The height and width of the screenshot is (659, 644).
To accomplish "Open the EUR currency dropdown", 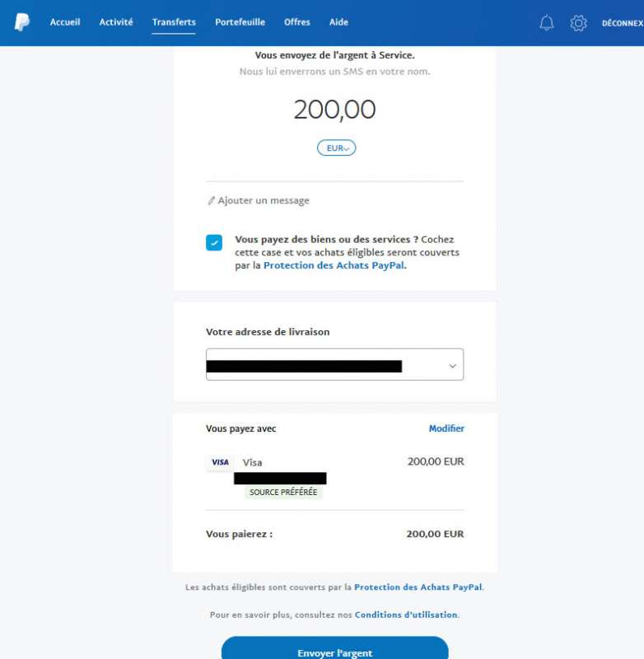I will (x=337, y=148).
